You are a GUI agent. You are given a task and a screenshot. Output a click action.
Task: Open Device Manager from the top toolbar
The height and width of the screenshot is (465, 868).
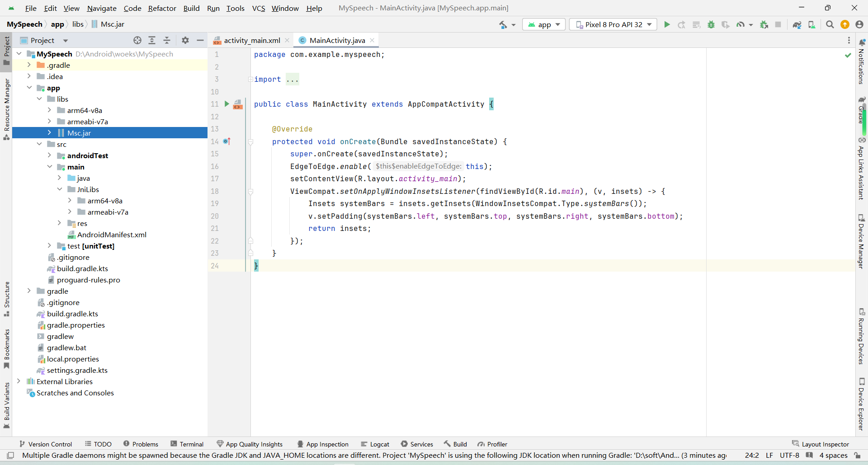(x=812, y=24)
